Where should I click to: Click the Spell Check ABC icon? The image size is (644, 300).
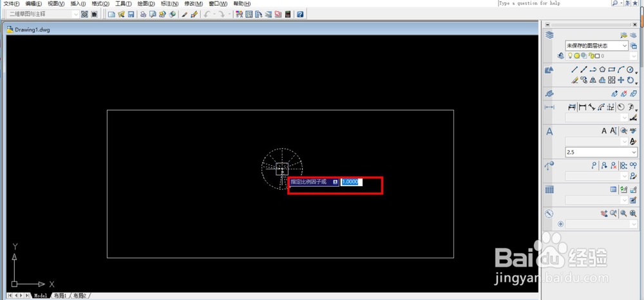pos(633,131)
